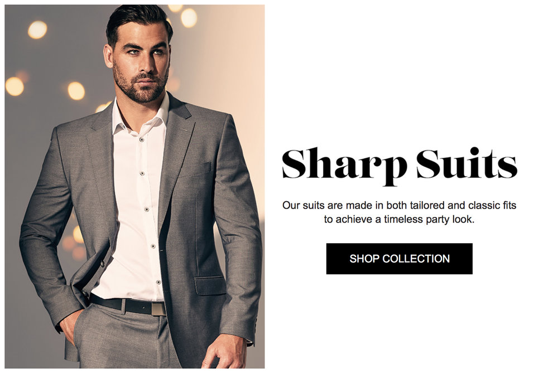Click the suit model promotional photo
The width and height of the screenshot is (558, 392).
[x=134, y=186]
